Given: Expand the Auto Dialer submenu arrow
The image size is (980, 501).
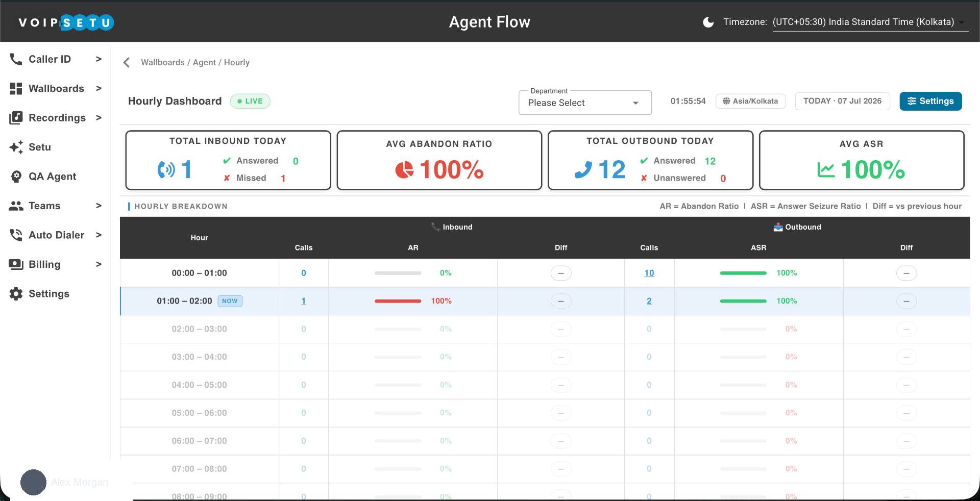Looking at the screenshot, I should [x=99, y=235].
